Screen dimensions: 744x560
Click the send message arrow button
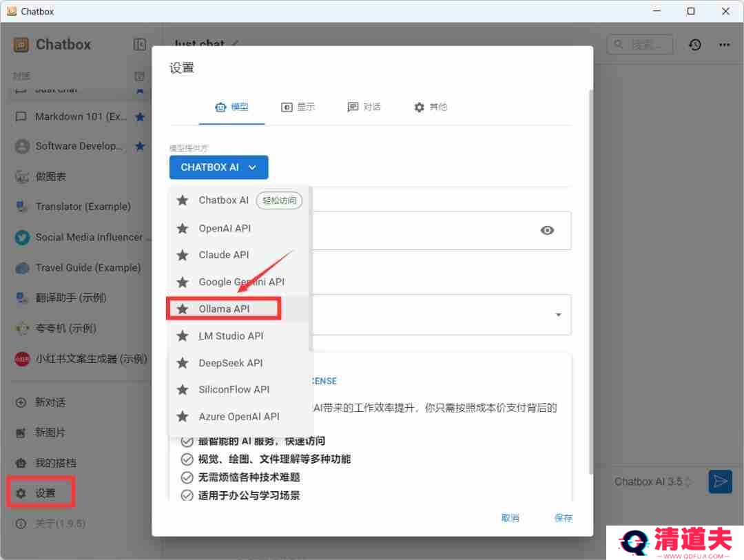click(x=720, y=481)
